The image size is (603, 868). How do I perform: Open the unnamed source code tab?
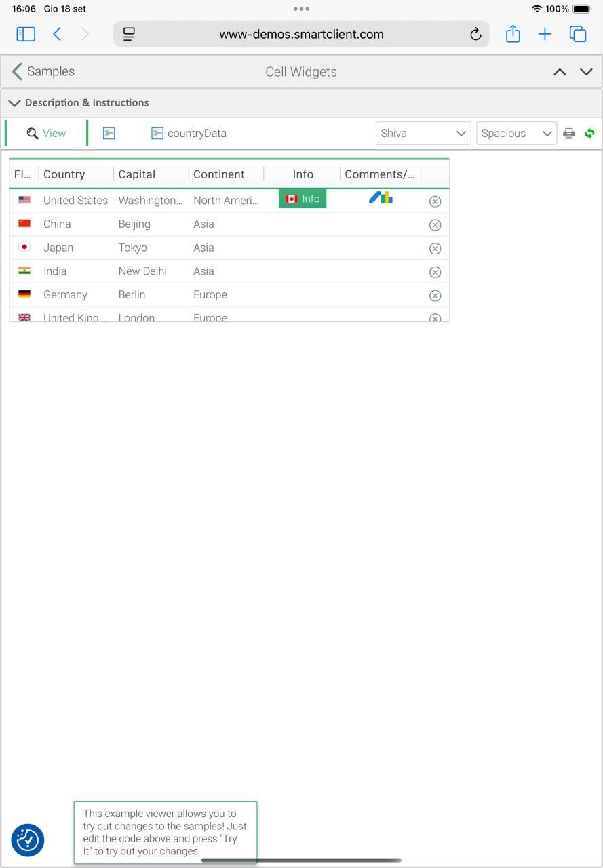coord(109,133)
